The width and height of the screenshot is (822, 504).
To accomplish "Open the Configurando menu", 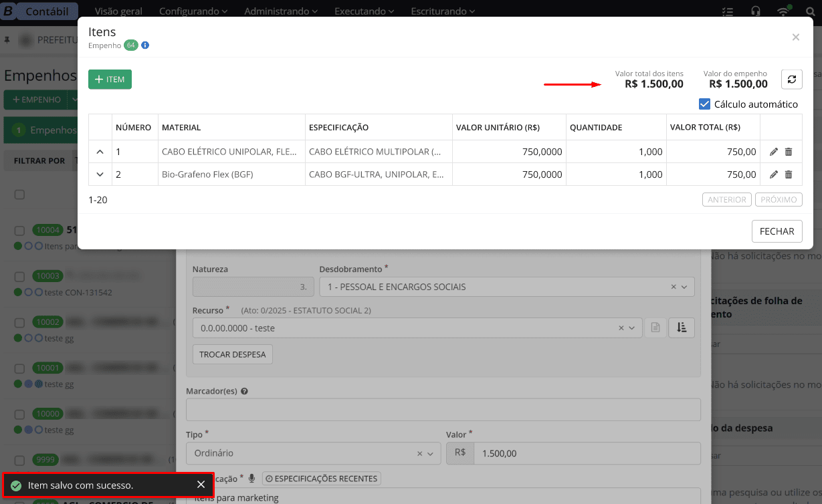I will tap(193, 11).
